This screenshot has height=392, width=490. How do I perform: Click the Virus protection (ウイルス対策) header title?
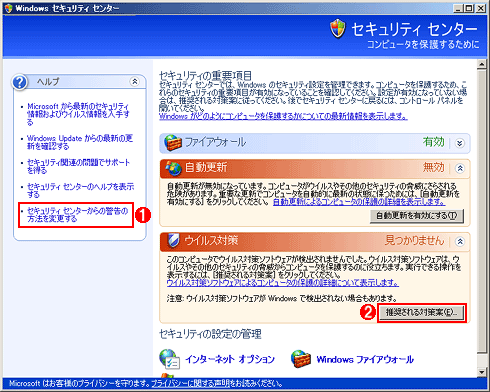tap(211, 240)
